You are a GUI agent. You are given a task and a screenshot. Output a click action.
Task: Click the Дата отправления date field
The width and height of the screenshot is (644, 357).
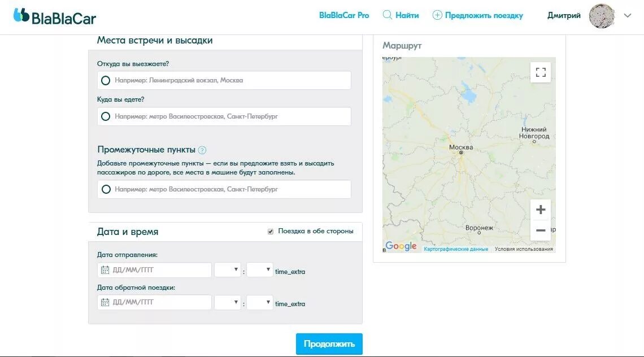point(154,270)
